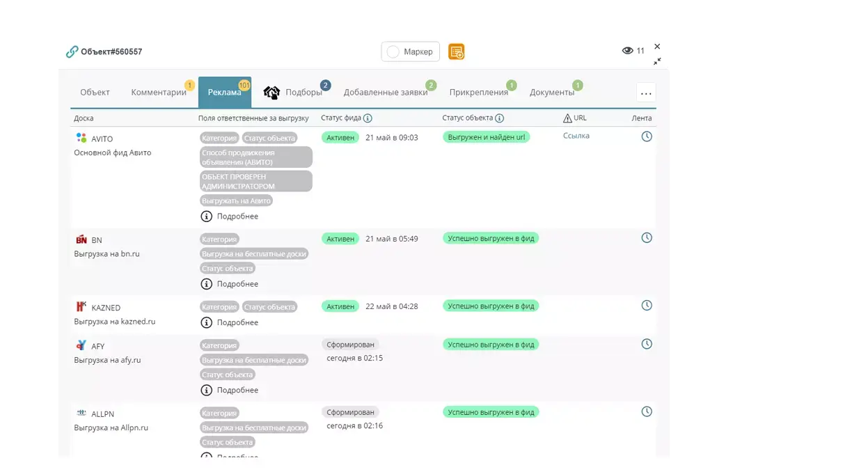Expand Подробнее under BN fields
The height and width of the screenshot is (472, 868).
click(x=230, y=284)
